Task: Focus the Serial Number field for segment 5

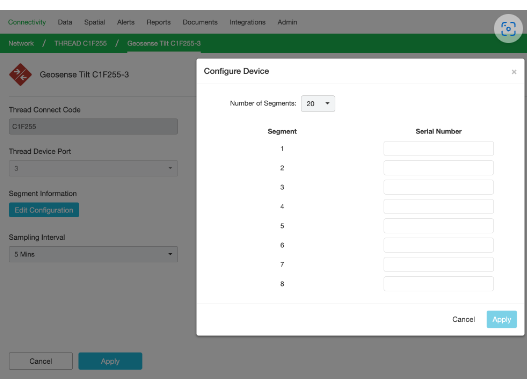Action: [x=438, y=226]
